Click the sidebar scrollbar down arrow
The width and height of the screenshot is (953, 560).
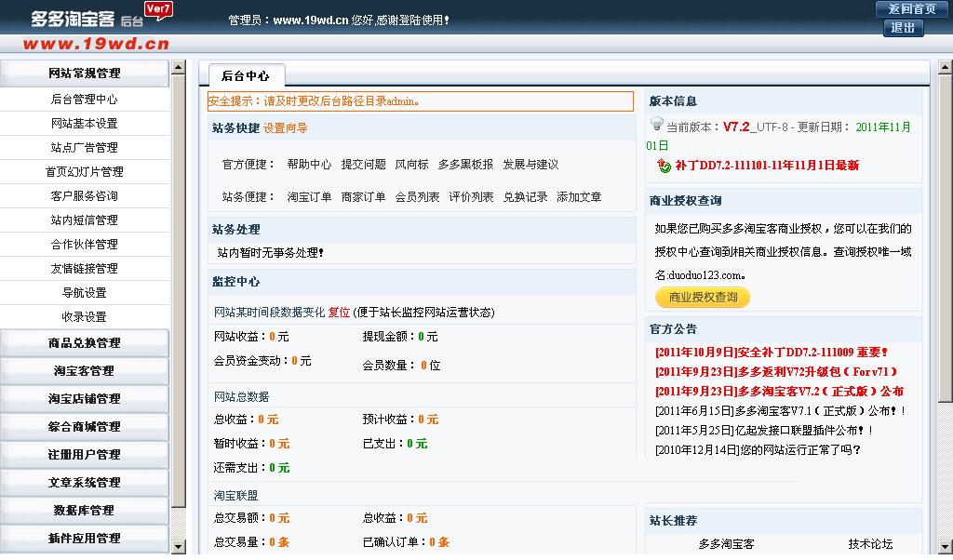[x=178, y=546]
